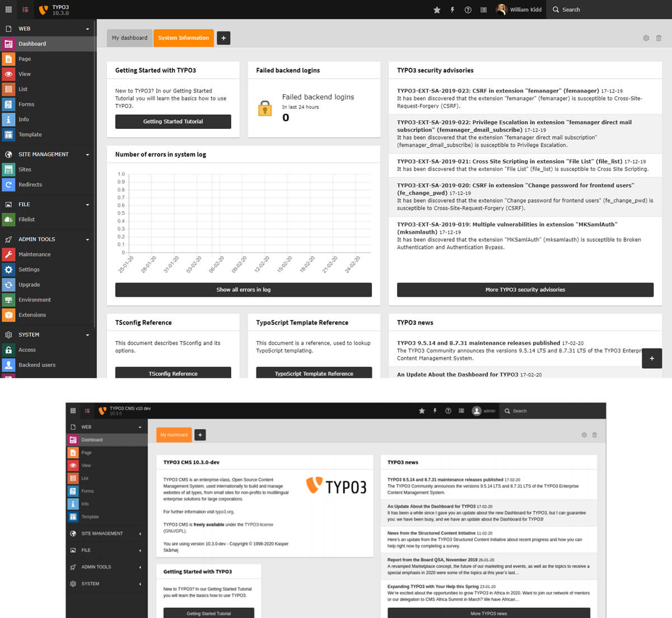Open TypoScript Template Reference button
The height and width of the screenshot is (618, 672).
coord(314,373)
